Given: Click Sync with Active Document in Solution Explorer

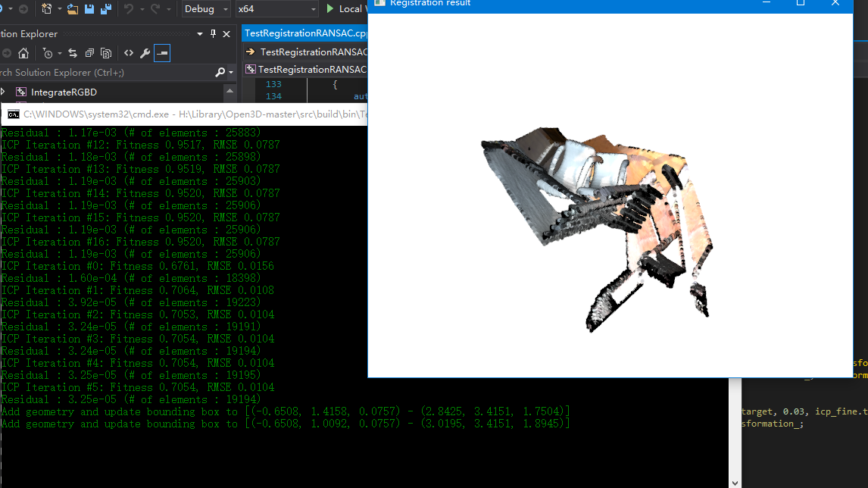Looking at the screenshot, I should pyautogui.click(x=73, y=53).
